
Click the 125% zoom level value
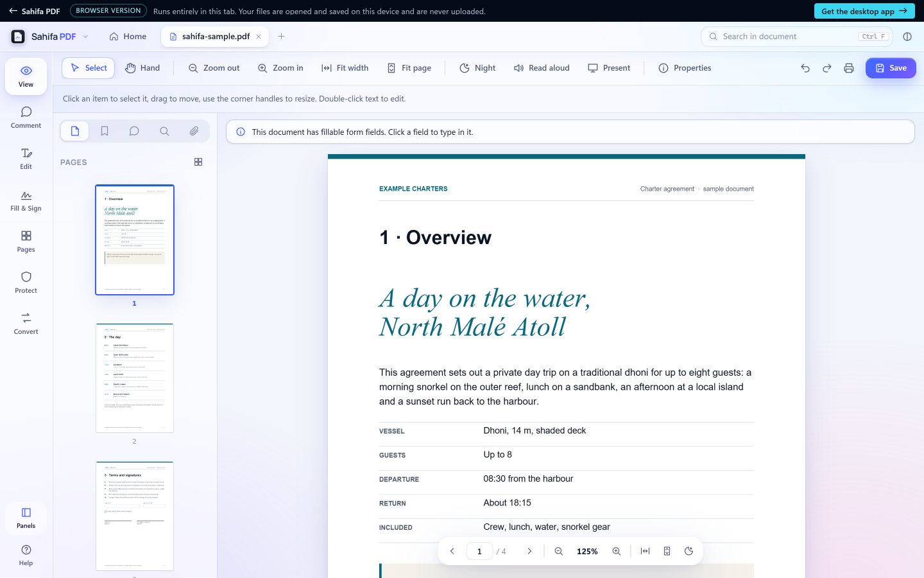587,552
